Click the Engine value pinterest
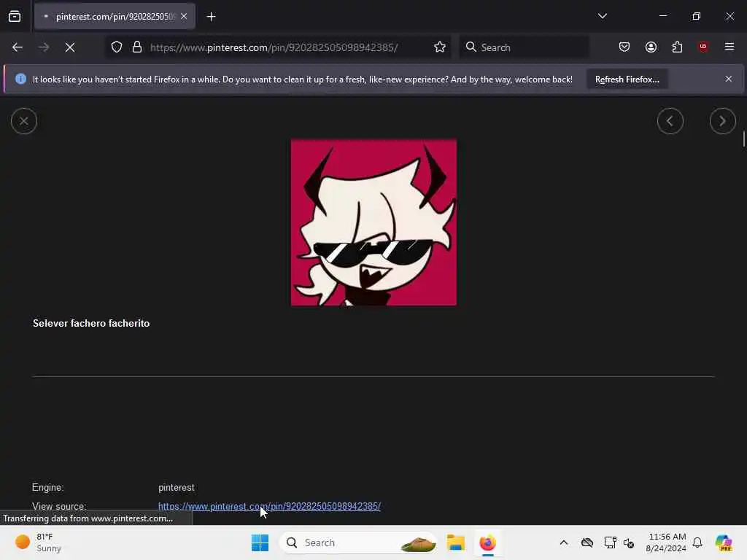This screenshot has width=747, height=560. (177, 488)
